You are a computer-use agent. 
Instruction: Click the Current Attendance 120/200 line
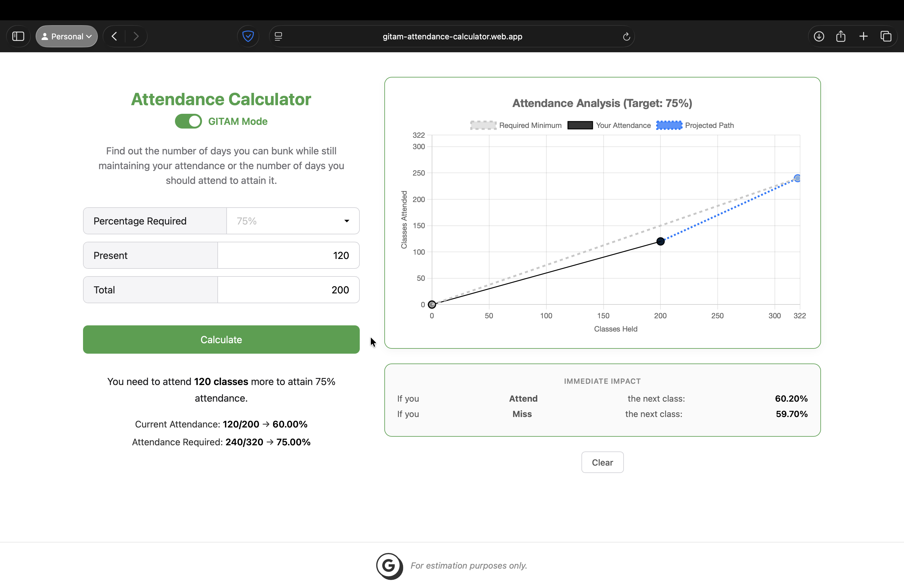221,424
